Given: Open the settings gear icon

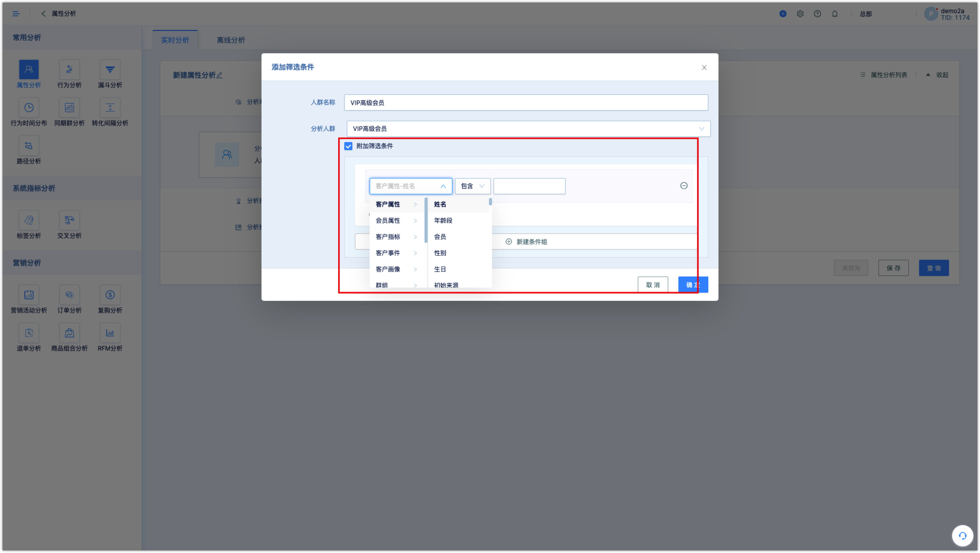Looking at the screenshot, I should [x=800, y=14].
